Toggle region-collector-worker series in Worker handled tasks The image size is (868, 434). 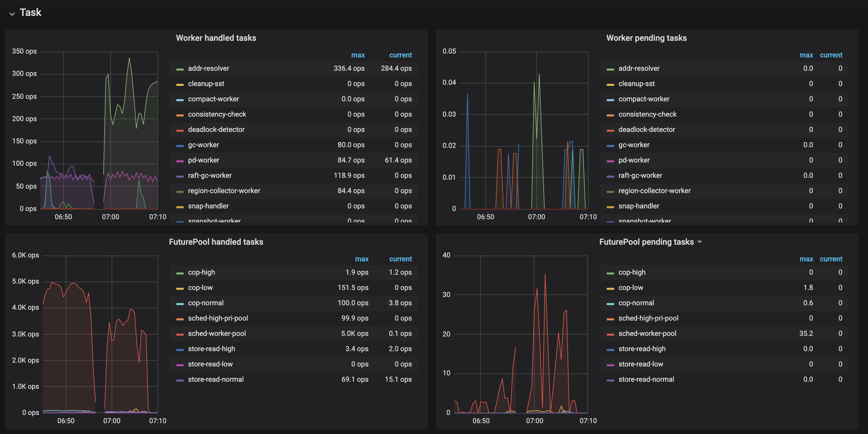[224, 191]
